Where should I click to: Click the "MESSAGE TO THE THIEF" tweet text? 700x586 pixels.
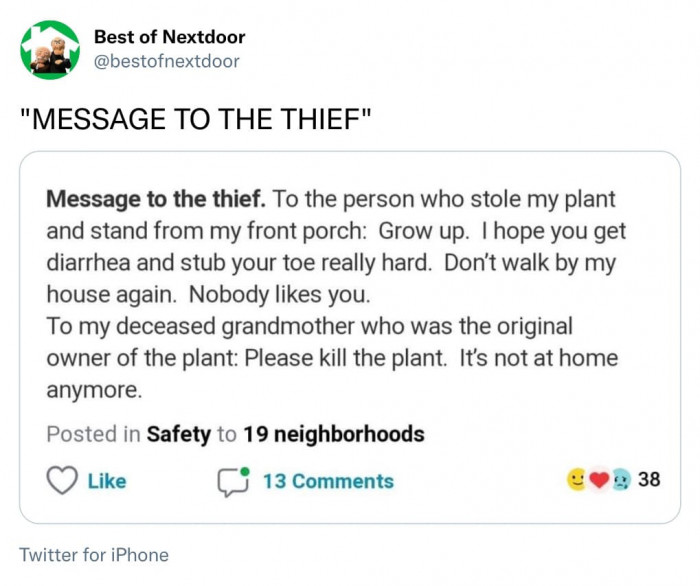pos(196,119)
